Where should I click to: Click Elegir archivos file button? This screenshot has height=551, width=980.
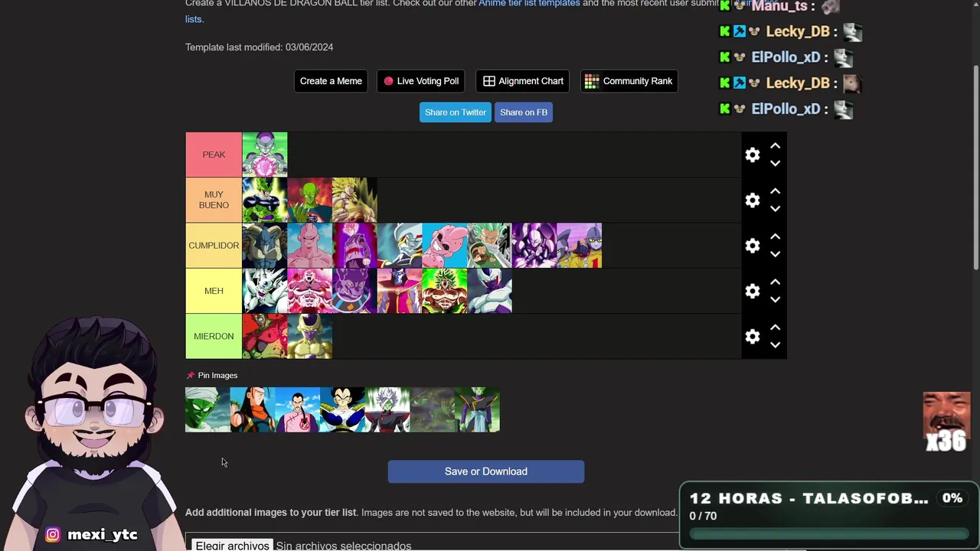(232, 545)
